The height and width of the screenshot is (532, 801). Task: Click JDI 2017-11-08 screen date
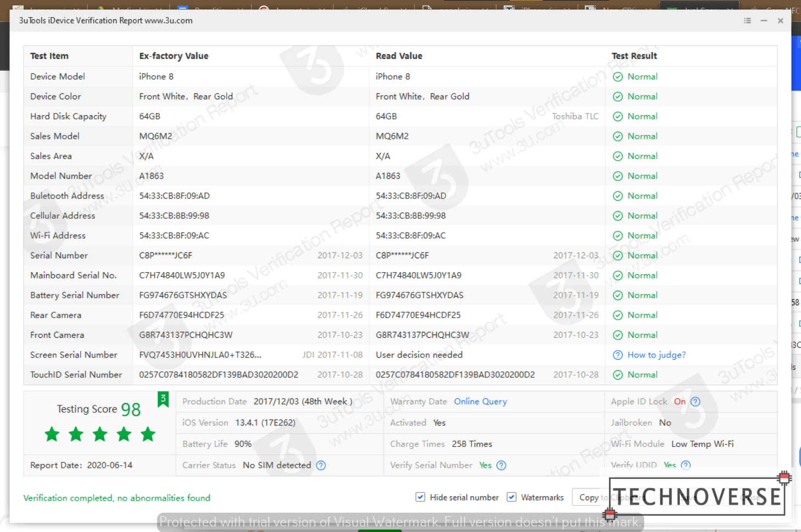332,355
